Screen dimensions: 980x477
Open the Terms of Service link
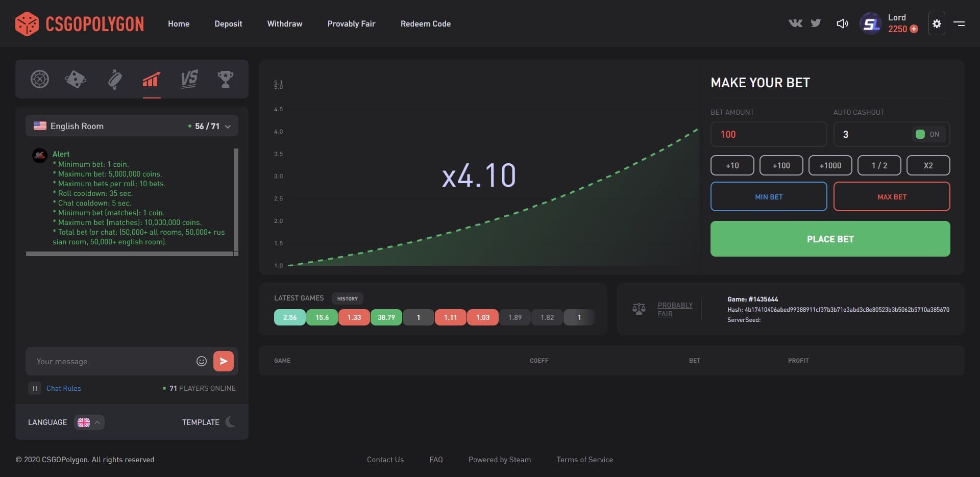pyautogui.click(x=584, y=460)
